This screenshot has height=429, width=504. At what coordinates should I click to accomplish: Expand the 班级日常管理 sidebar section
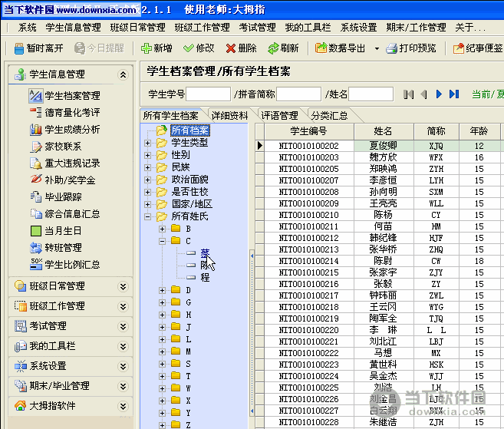[122, 286]
